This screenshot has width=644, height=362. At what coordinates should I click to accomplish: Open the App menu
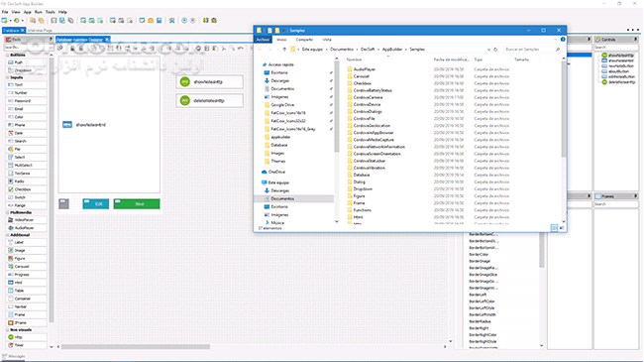pos(27,12)
